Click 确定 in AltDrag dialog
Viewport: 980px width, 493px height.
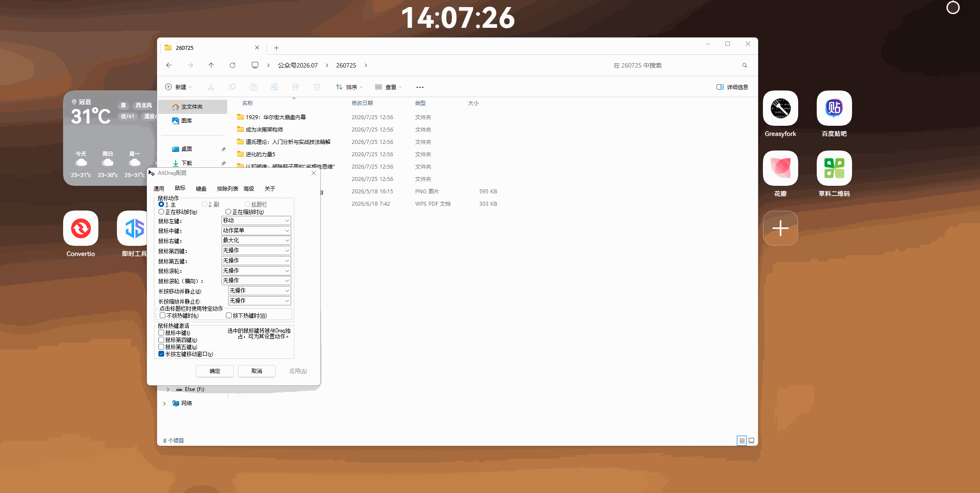215,371
